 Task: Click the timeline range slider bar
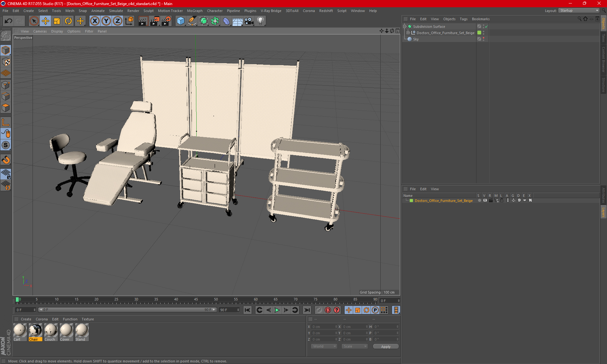click(x=127, y=310)
